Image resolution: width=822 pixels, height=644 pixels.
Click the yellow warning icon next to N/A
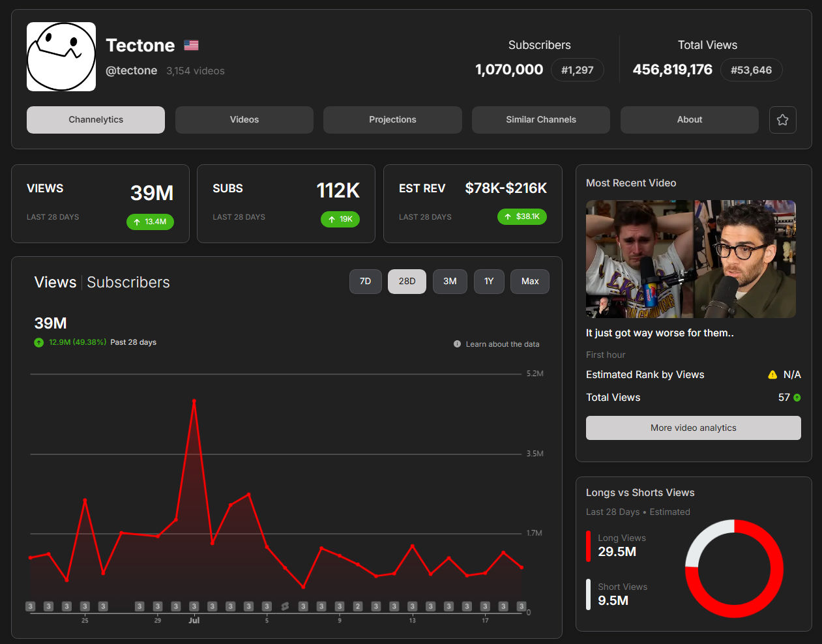point(772,375)
